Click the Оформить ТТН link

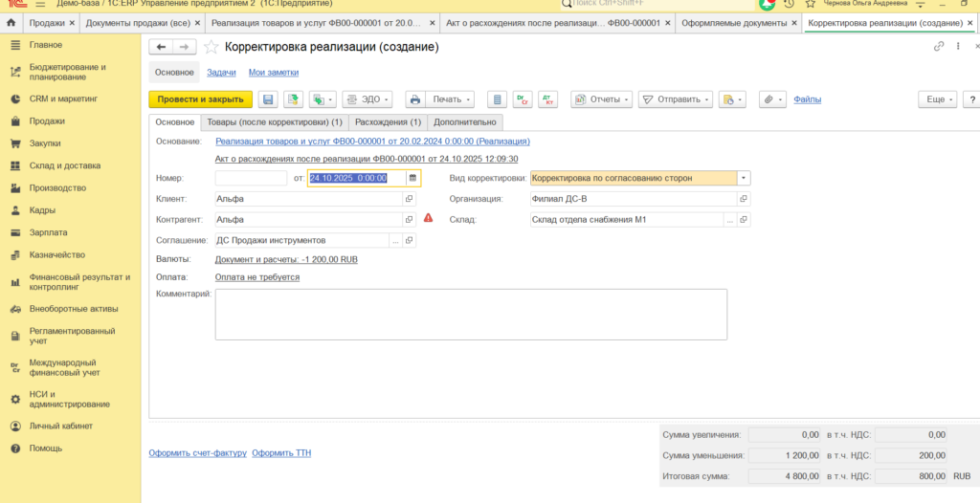[281, 453]
